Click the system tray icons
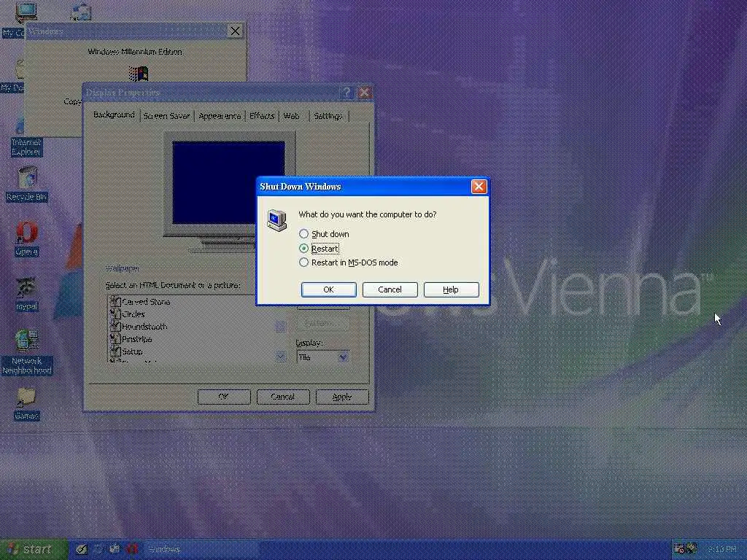This screenshot has height=560, width=747. [685, 549]
